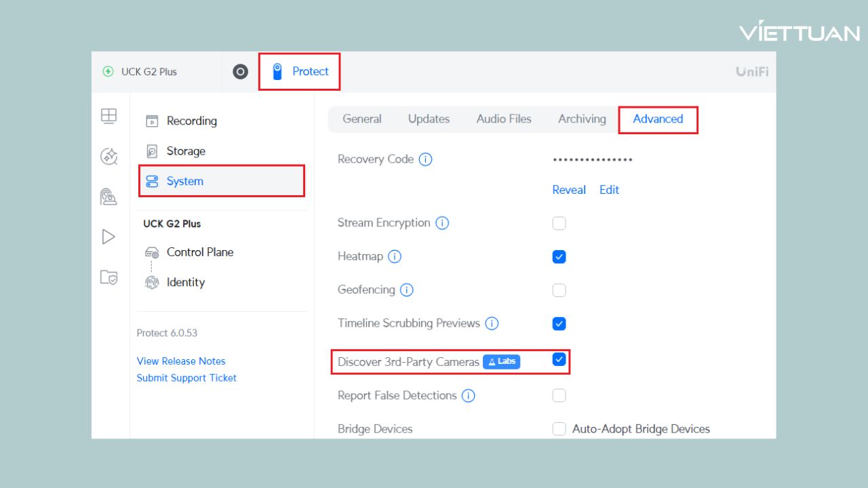The width and height of the screenshot is (868, 488).
Task: Show info about Geofencing
Action: tap(407, 290)
